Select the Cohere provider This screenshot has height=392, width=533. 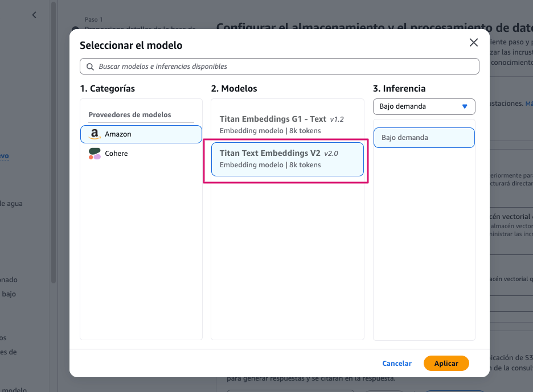tap(141, 154)
